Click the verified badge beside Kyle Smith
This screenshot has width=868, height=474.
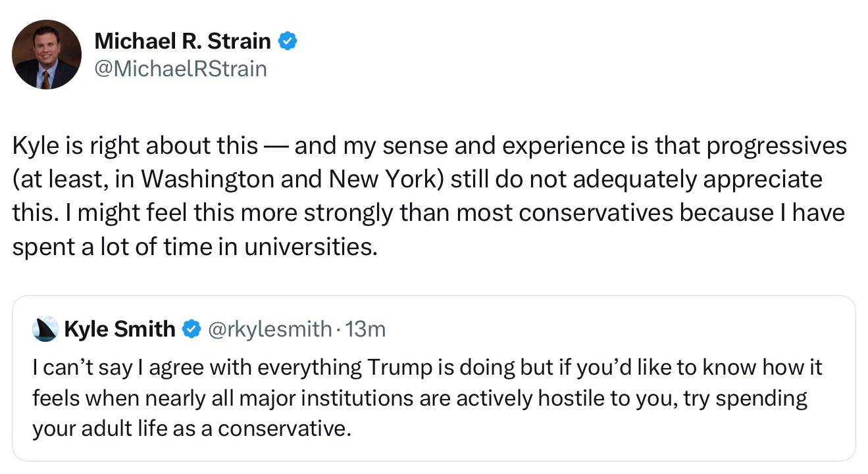pos(191,329)
